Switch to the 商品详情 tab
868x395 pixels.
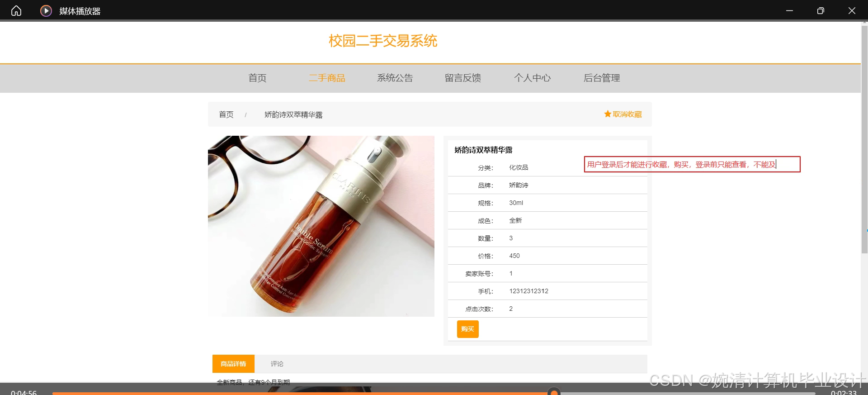(x=233, y=364)
